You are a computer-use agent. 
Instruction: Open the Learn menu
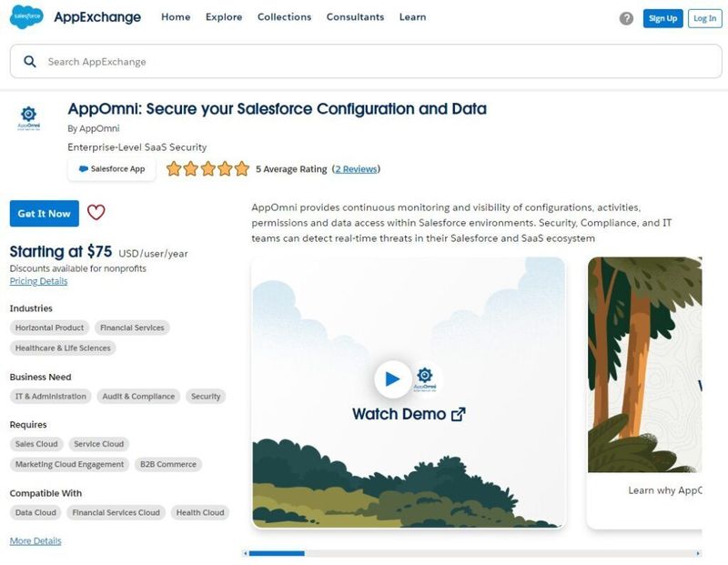[x=412, y=17]
